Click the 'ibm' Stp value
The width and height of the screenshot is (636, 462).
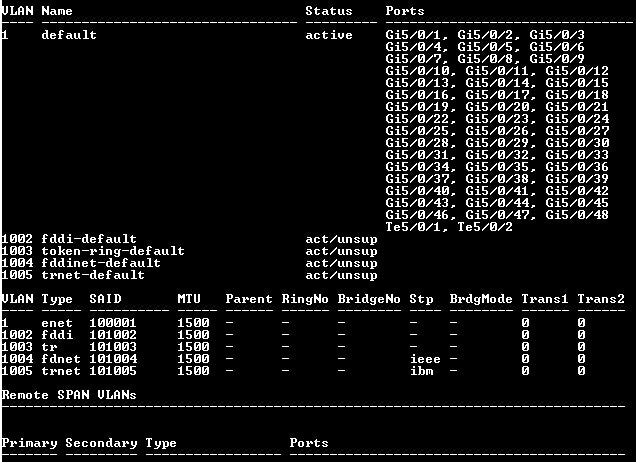tap(421, 371)
